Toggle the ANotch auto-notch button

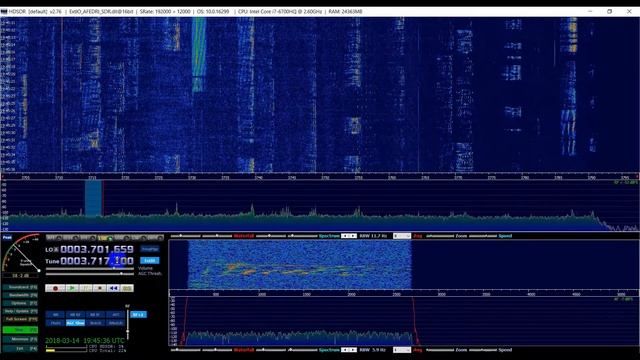point(116,323)
